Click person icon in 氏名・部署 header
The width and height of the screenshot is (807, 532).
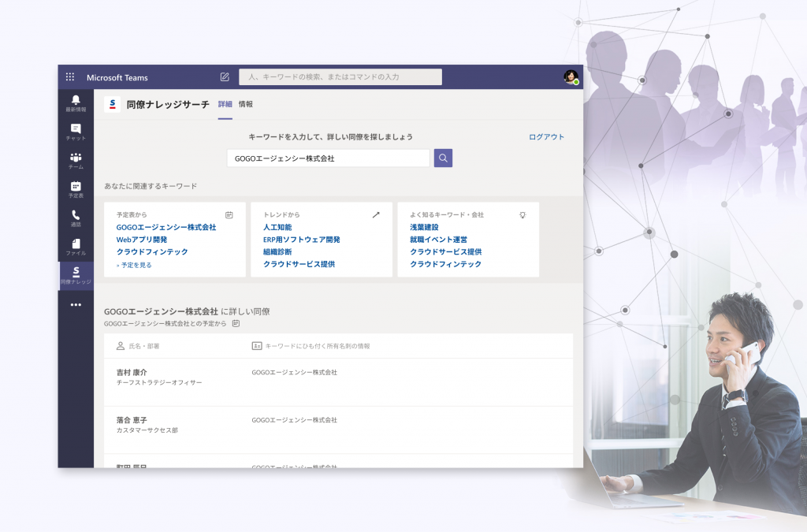click(x=121, y=346)
